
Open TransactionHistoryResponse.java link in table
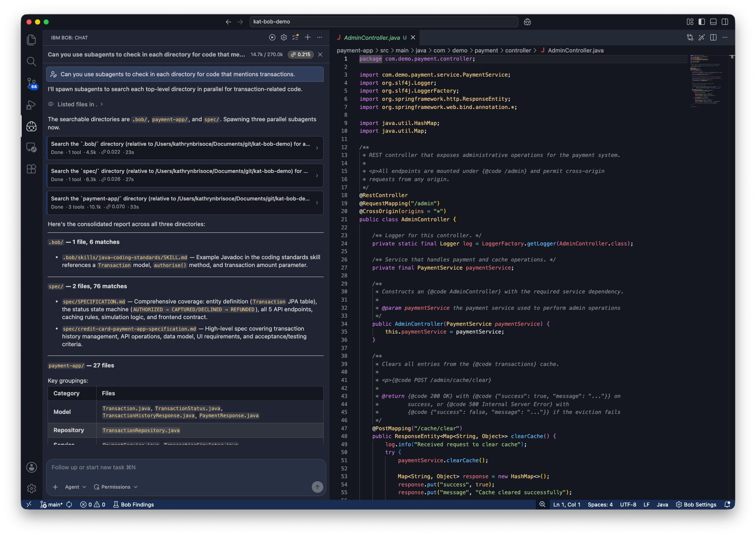(x=148, y=415)
